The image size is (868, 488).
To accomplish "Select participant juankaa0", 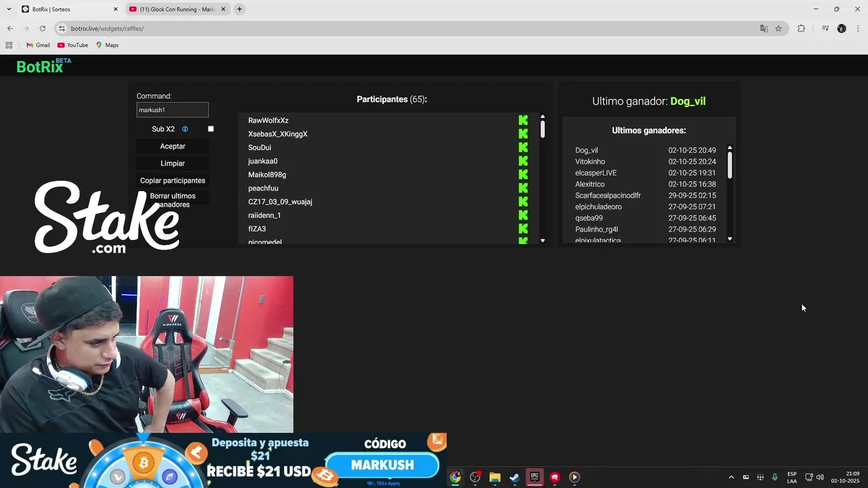I will point(262,161).
